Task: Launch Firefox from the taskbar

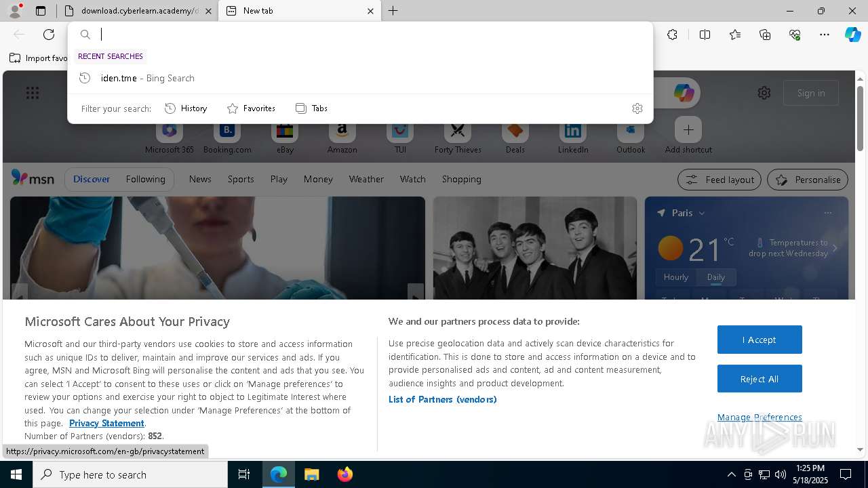Action: [345, 474]
